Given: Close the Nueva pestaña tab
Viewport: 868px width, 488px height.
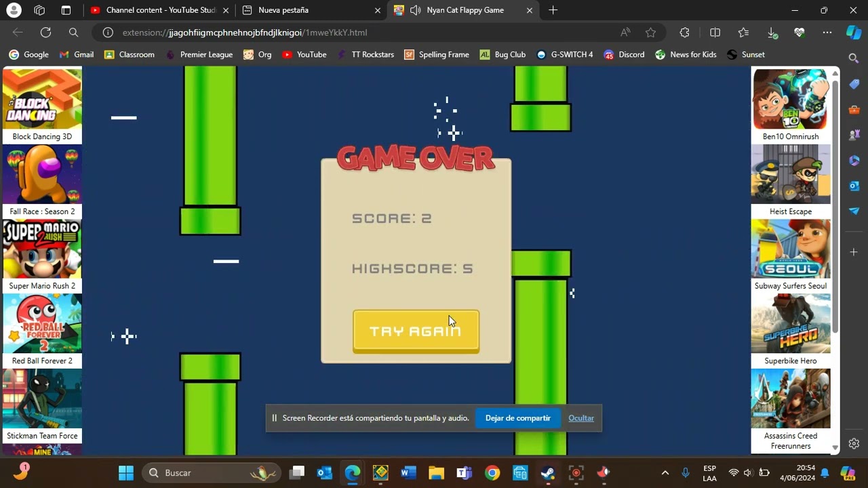Looking at the screenshot, I should pos(378,10).
